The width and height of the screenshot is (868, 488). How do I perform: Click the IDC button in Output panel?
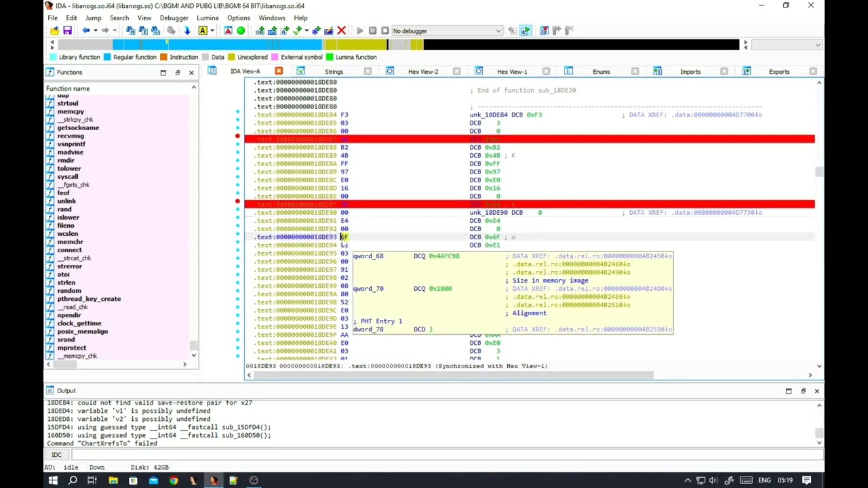[56, 455]
